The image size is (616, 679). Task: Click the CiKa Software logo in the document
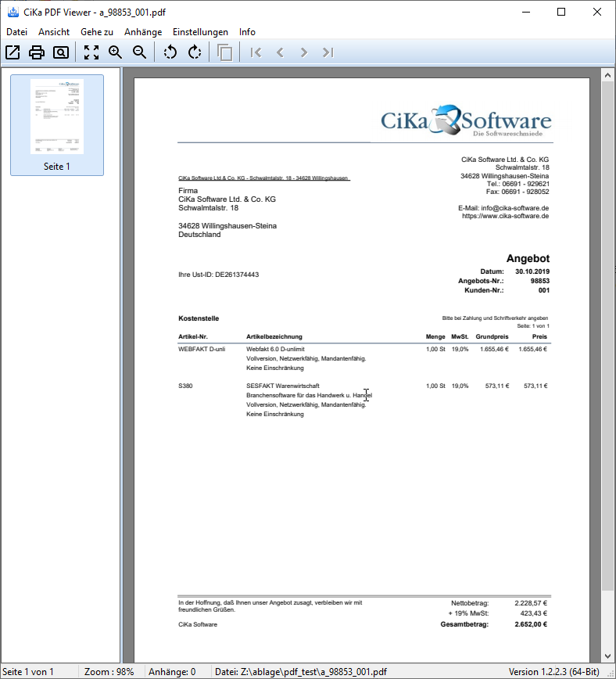click(x=466, y=120)
